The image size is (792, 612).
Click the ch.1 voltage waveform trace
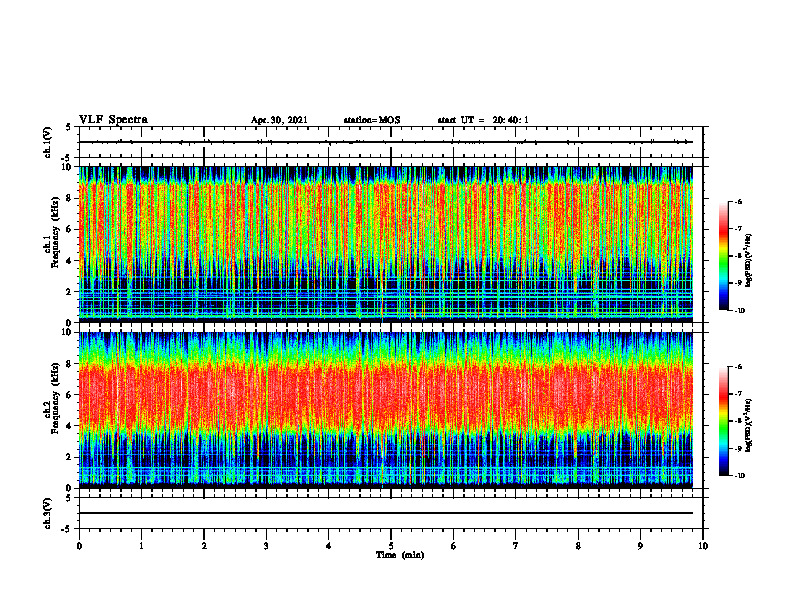click(385, 142)
